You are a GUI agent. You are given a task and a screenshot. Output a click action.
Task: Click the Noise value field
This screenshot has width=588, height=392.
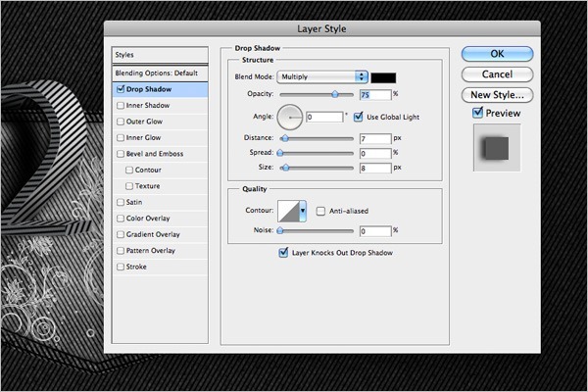(x=375, y=231)
